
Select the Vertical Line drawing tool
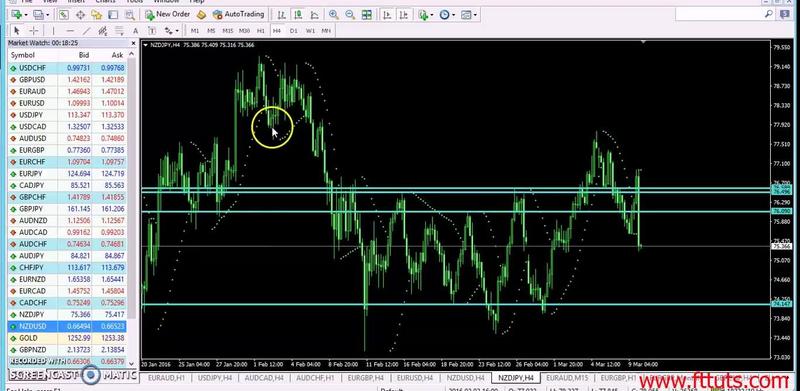pyautogui.click(x=54, y=31)
